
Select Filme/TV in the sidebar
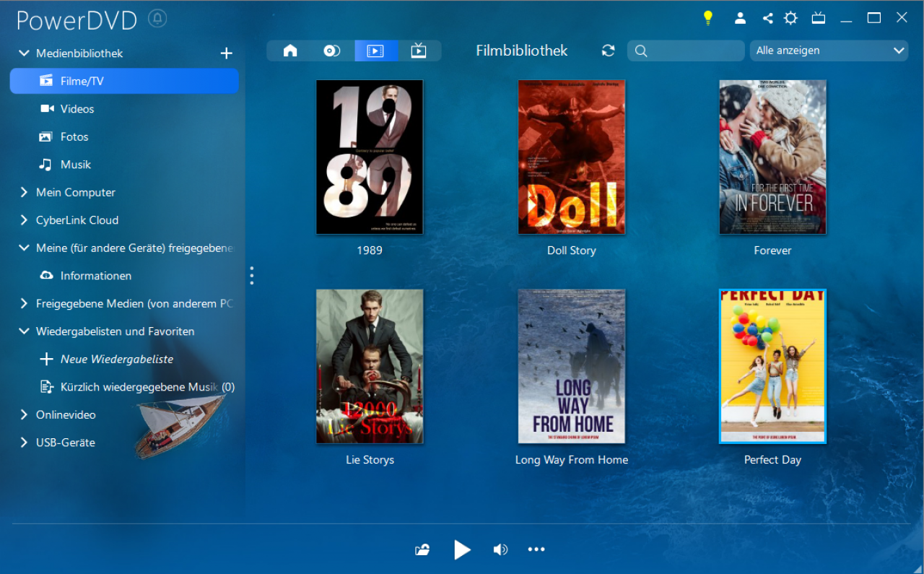click(x=124, y=81)
